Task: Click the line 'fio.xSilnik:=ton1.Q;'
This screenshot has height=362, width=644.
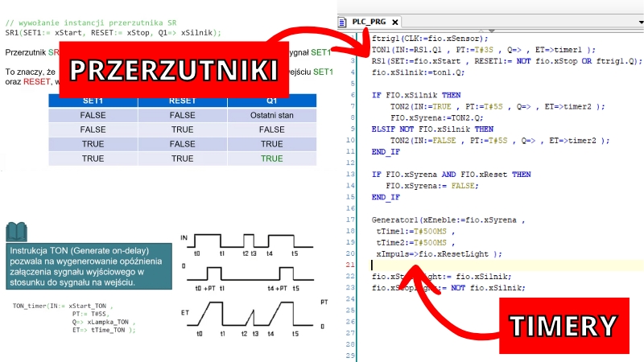Action: [418, 72]
